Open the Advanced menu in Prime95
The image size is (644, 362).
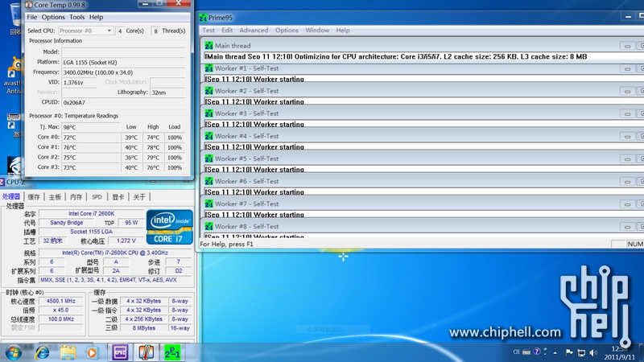coord(254,31)
